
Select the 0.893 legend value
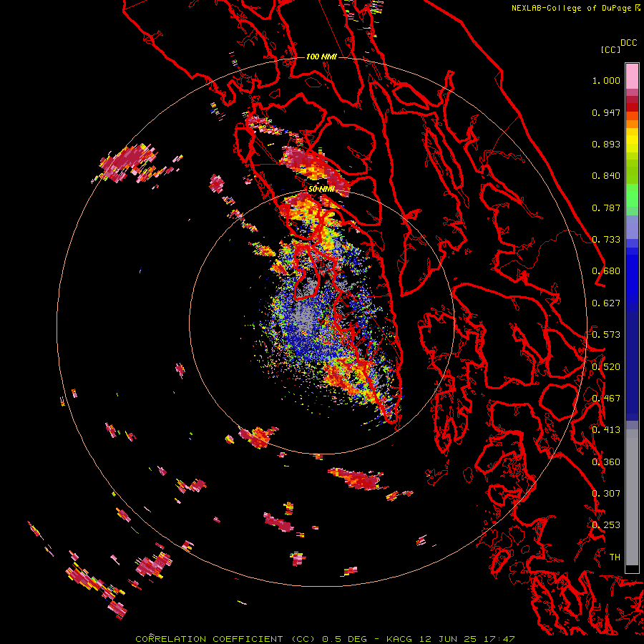pos(606,144)
